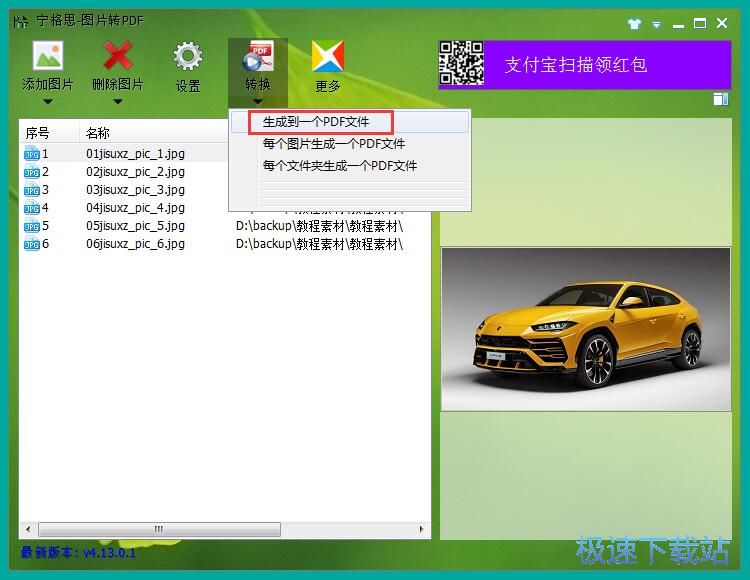Select row 04jisuxz_pic_4.jpg
The width and height of the screenshot is (750, 580).
124,208
